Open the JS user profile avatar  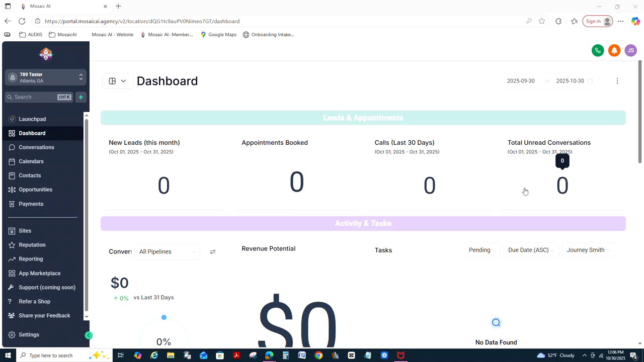click(630, 50)
